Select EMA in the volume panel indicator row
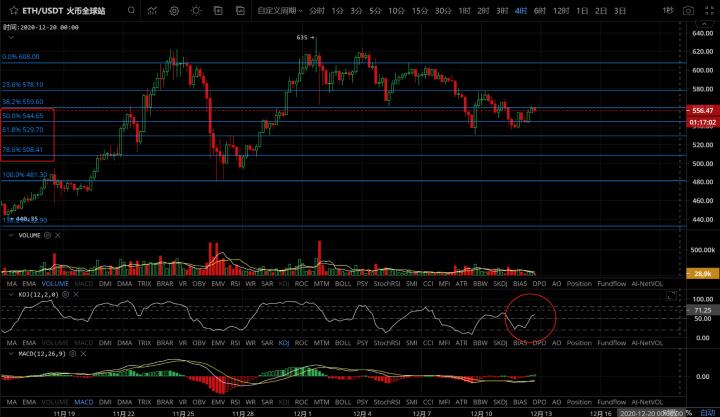Viewport: 720px width, 417px height. point(29,284)
